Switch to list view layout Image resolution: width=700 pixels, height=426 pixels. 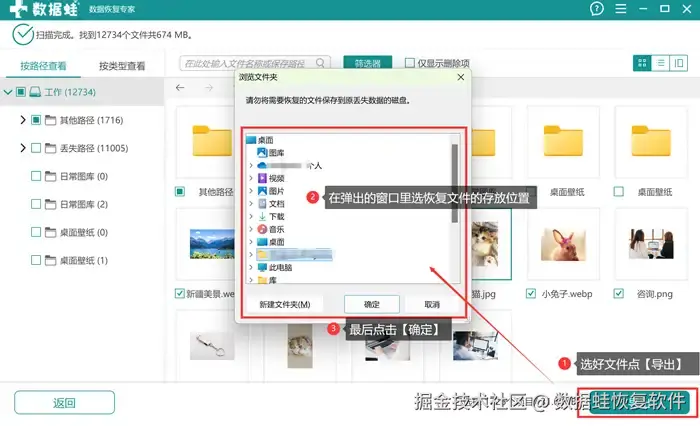pyautogui.click(x=660, y=63)
